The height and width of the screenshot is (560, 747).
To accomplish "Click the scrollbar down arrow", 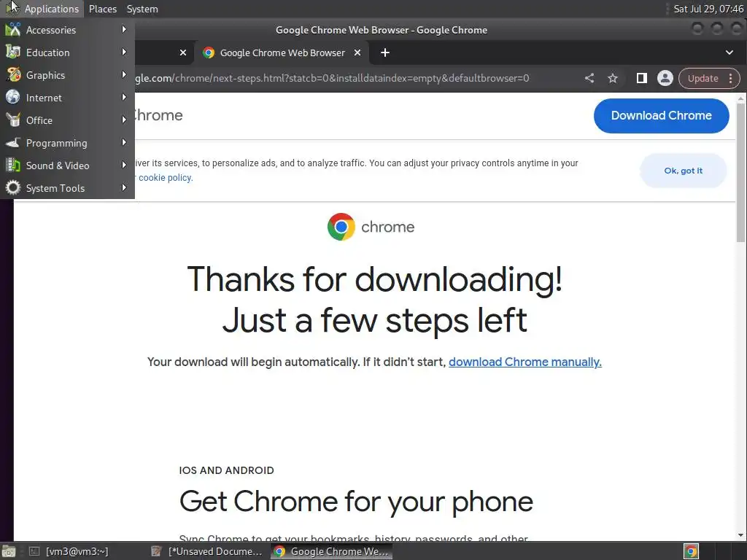I will coord(740,535).
